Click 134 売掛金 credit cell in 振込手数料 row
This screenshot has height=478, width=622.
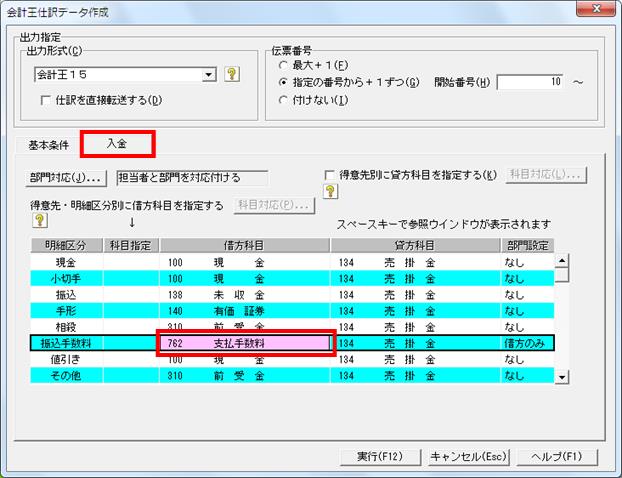(x=415, y=344)
